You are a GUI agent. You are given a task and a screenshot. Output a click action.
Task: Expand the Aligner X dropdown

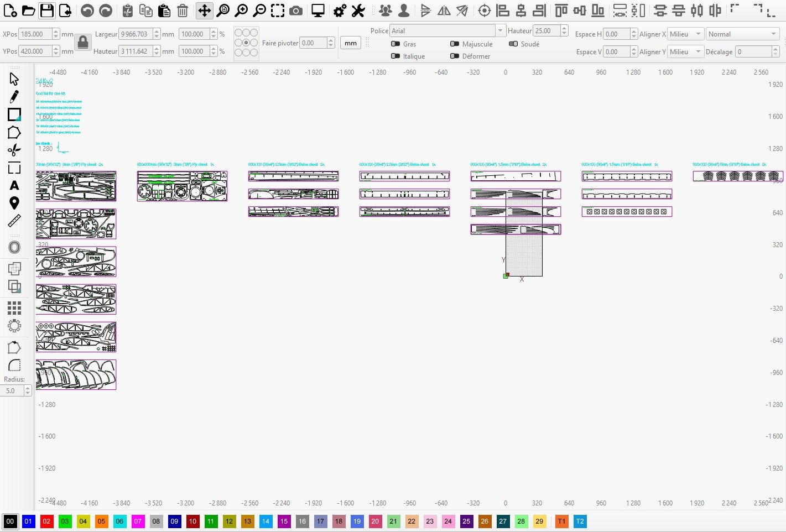pos(685,34)
